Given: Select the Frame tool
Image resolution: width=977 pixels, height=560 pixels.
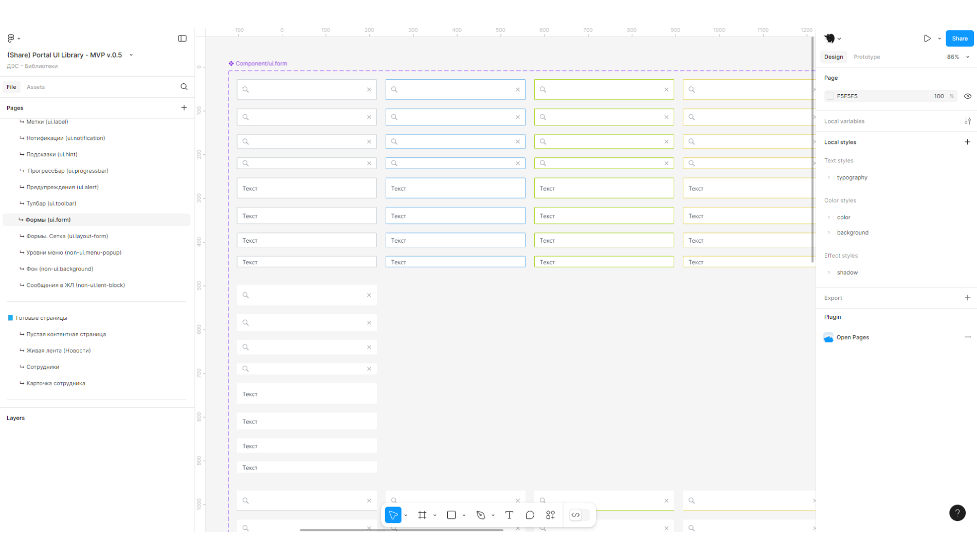Looking at the screenshot, I should (422, 515).
